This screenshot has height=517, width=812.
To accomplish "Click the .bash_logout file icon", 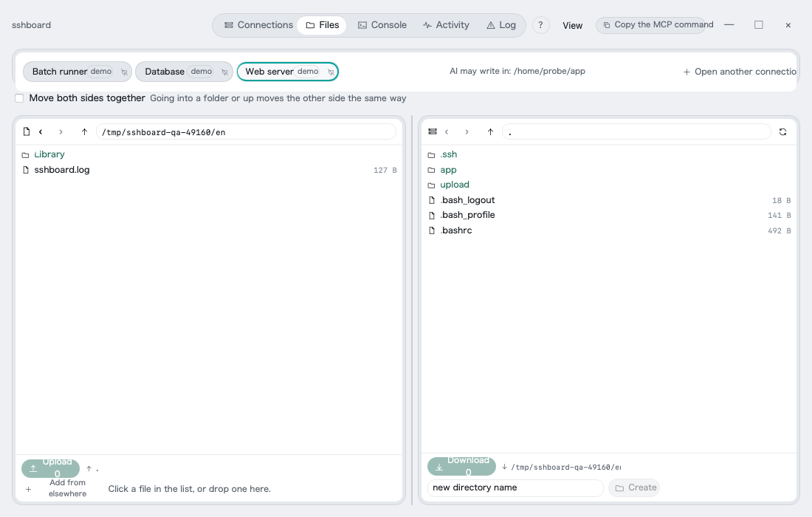I will (431, 200).
